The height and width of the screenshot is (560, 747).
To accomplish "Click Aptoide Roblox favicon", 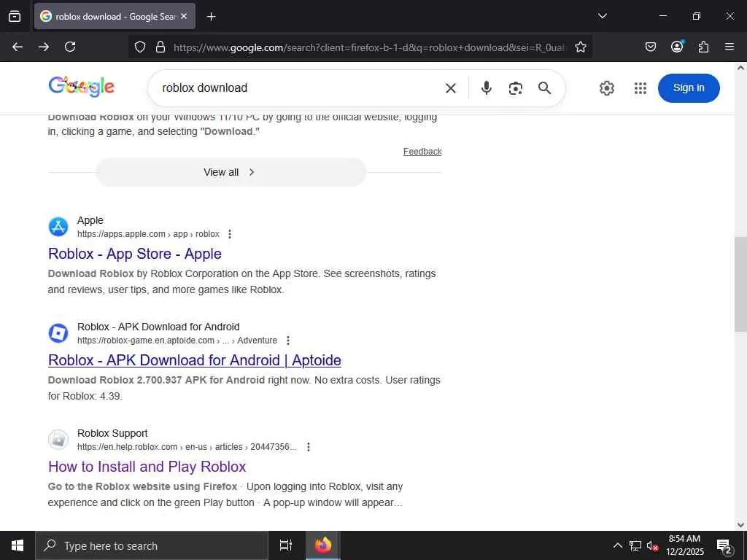I will tap(58, 333).
